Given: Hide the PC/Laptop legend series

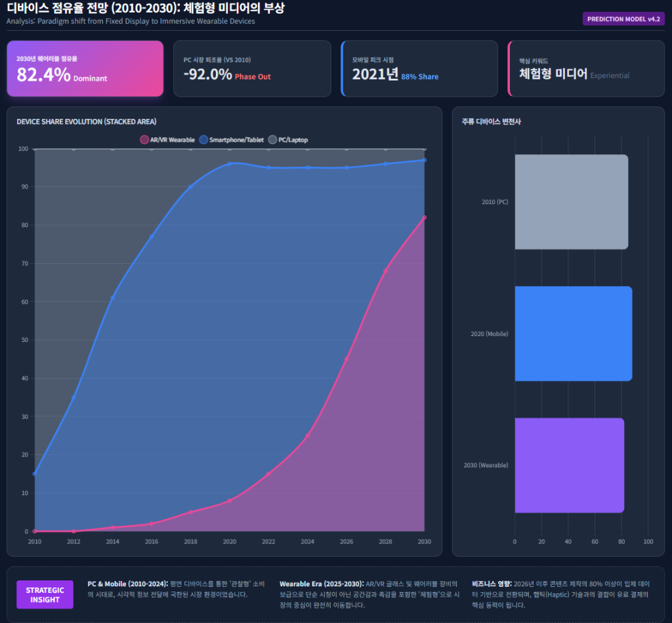Looking at the screenshot, I should coord(287,140).
